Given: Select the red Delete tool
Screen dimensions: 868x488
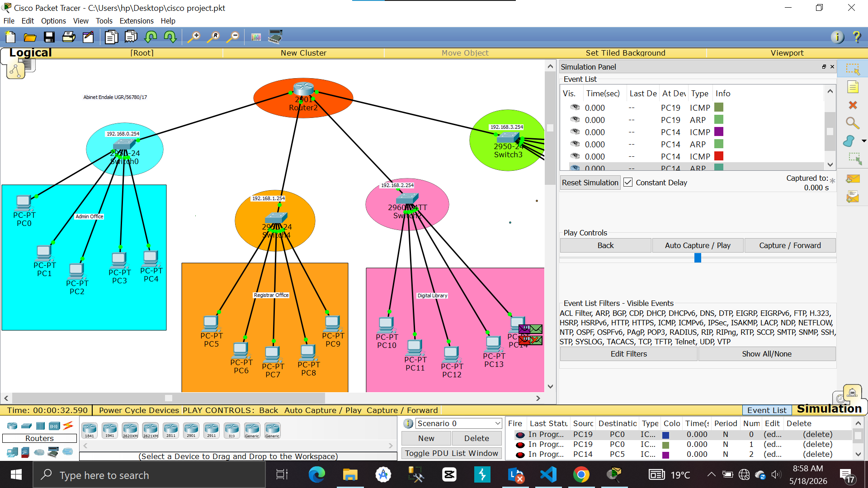Looking at the screenshot, I should click(853, 105).
